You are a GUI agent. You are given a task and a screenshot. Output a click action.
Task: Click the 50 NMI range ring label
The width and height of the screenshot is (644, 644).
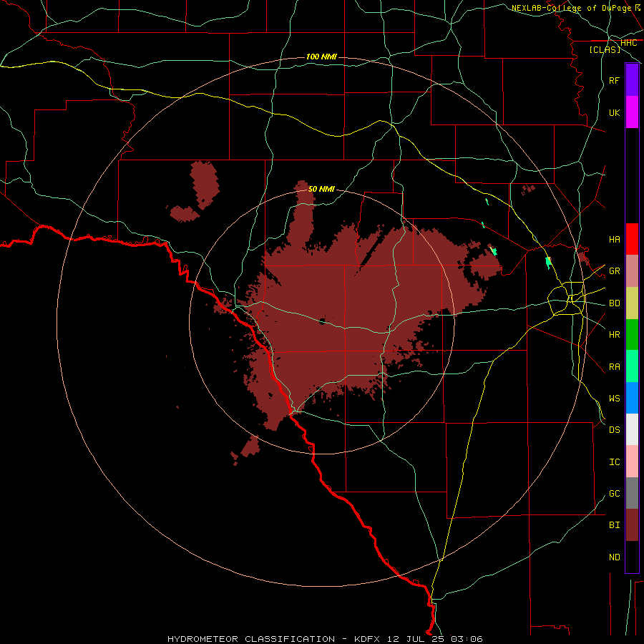pos(321,189)
